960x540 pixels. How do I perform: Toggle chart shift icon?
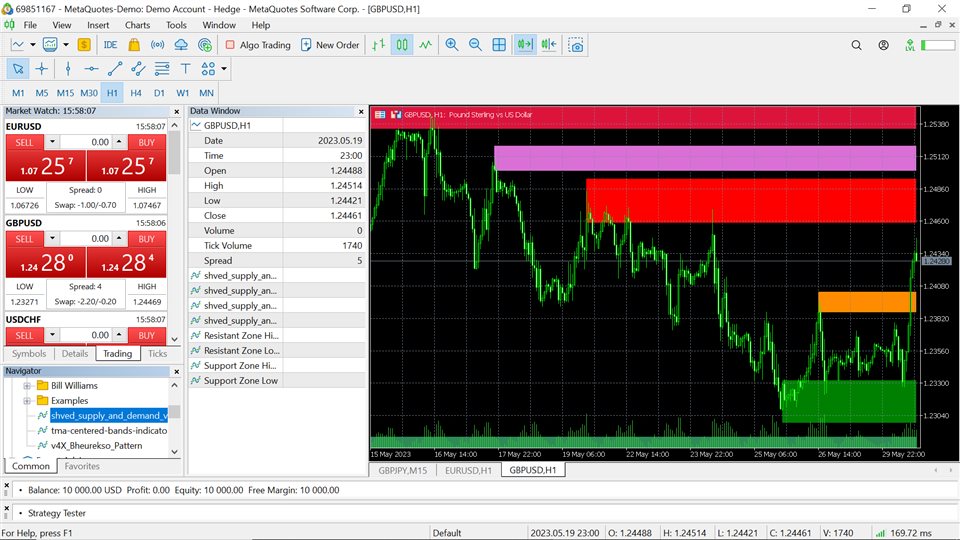click(549, 45)
